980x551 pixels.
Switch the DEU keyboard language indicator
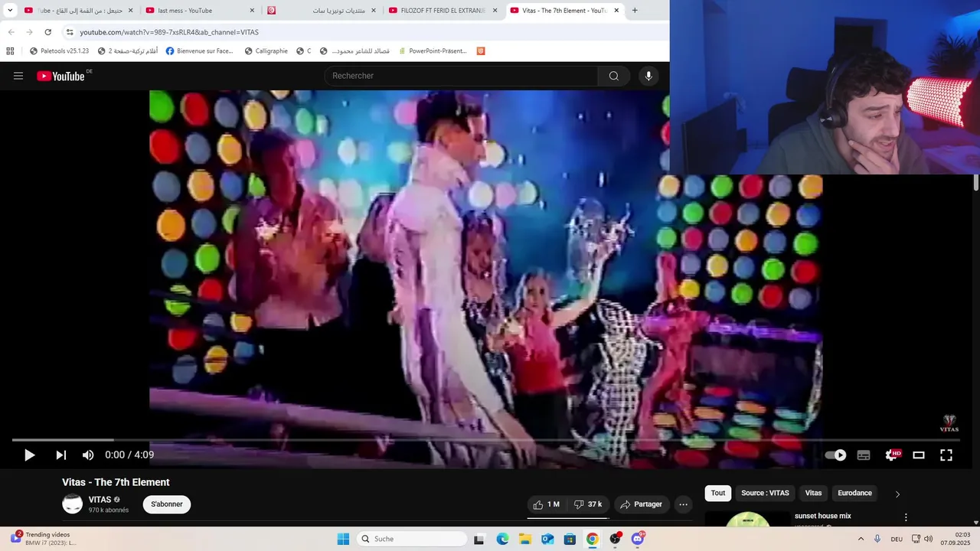pyautogui.click(x=897, y=539)
